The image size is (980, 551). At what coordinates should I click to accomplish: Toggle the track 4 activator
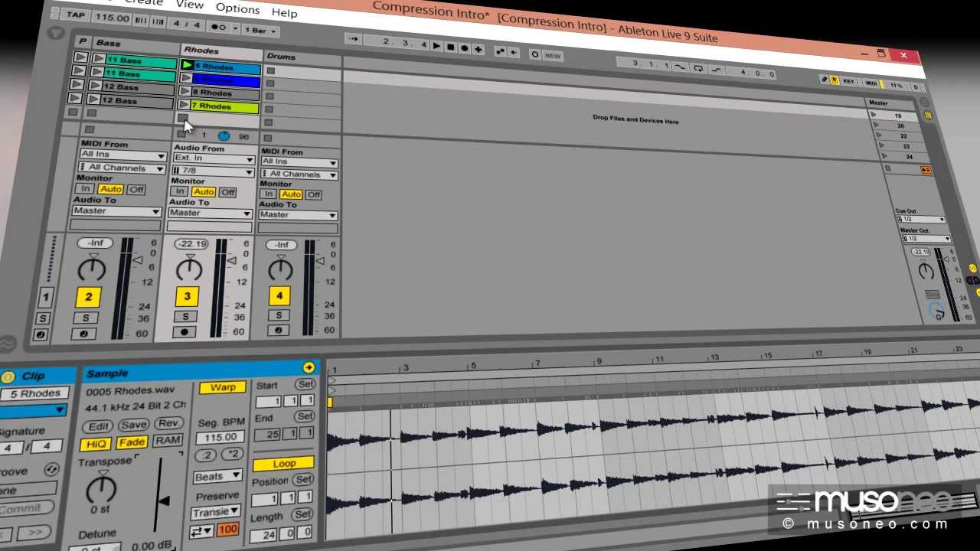[279, 295]
